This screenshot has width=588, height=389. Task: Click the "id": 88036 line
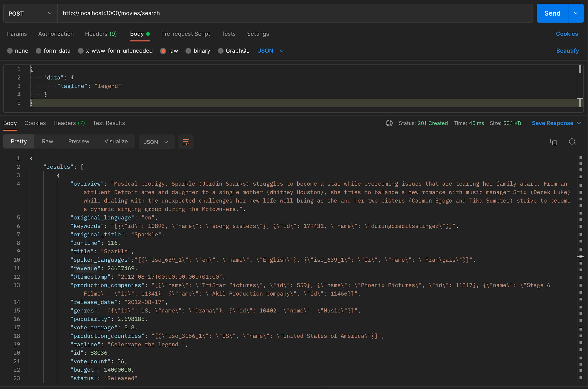[90, 353]
